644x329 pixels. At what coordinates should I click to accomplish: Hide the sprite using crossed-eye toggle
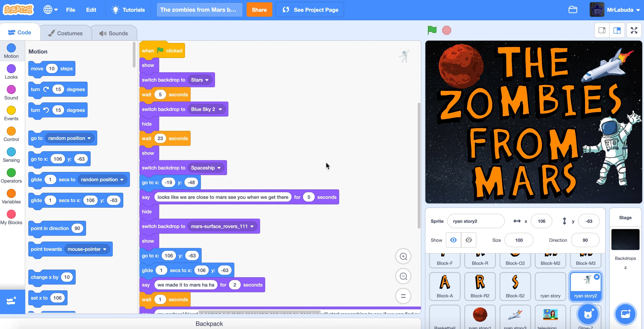point(468,240)
